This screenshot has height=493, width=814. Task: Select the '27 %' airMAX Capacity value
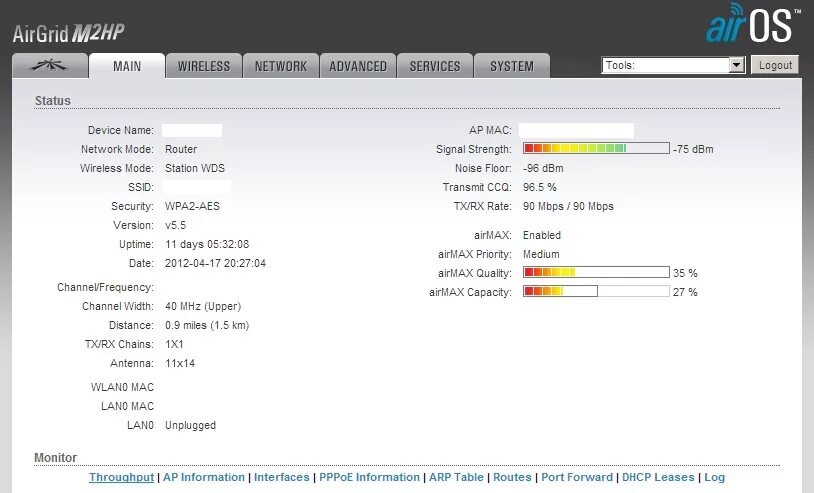point(685,292)
